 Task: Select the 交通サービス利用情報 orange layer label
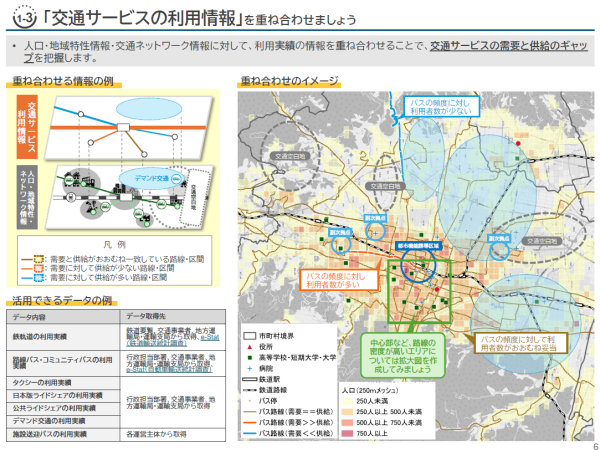pos(32,128)
